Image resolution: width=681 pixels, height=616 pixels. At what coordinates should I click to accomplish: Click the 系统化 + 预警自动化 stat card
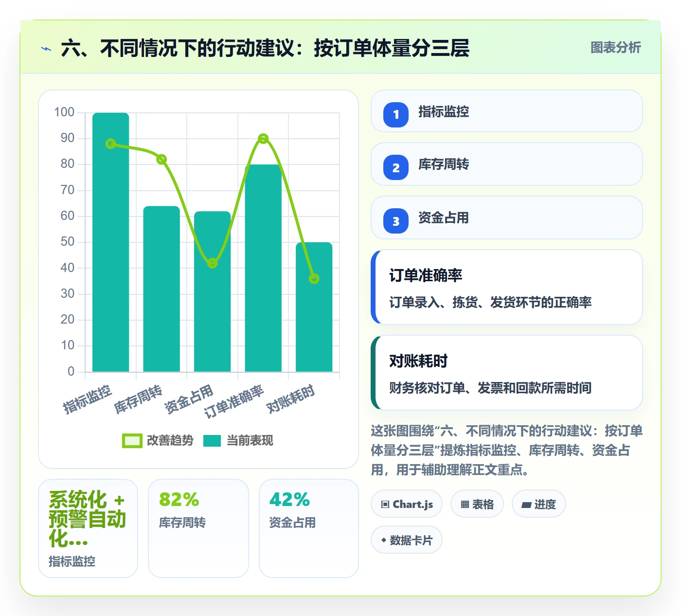[x=88, y=528]
